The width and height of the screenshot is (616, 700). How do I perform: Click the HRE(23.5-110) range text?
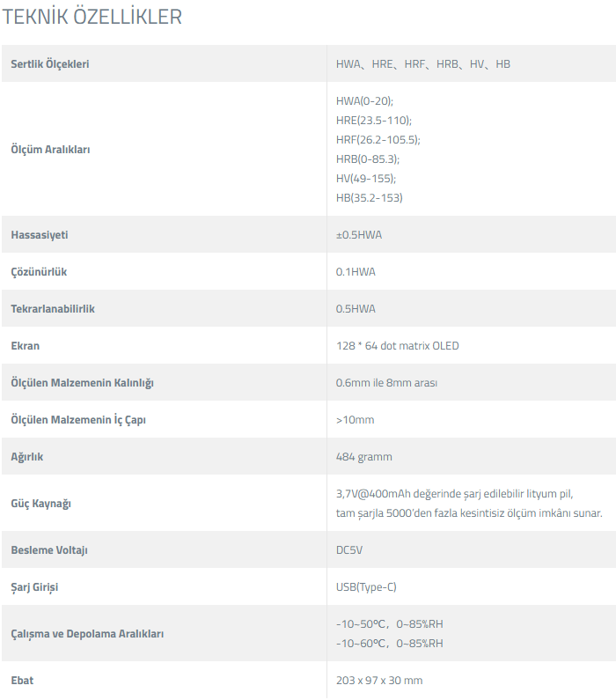tap(374, 120)
